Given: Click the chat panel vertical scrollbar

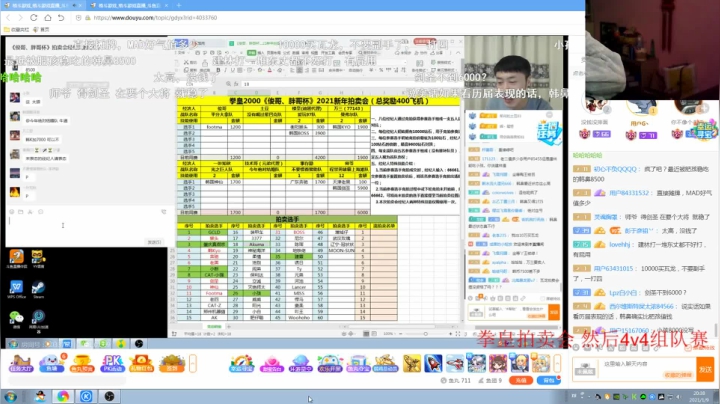Looking at the screenshot, I should tap(715, 330).
